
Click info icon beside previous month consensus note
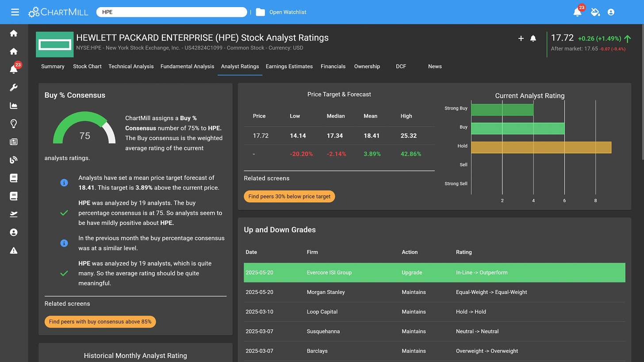(64, 243)
